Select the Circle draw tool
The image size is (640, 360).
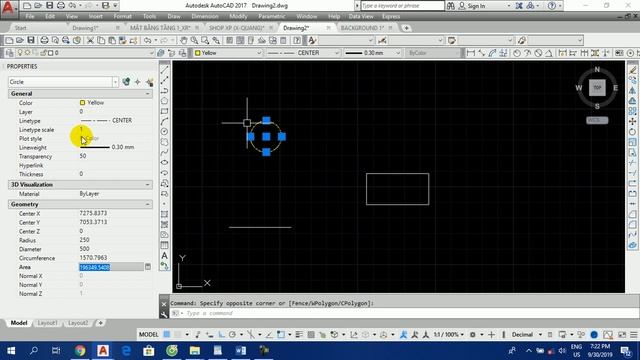click(x=164, y=131)
